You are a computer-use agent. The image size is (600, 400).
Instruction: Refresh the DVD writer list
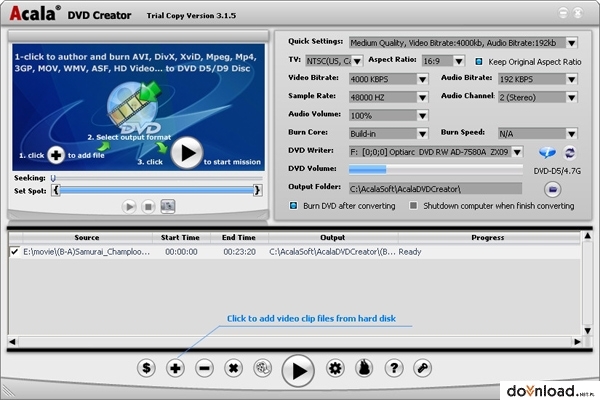click(570, 153)
